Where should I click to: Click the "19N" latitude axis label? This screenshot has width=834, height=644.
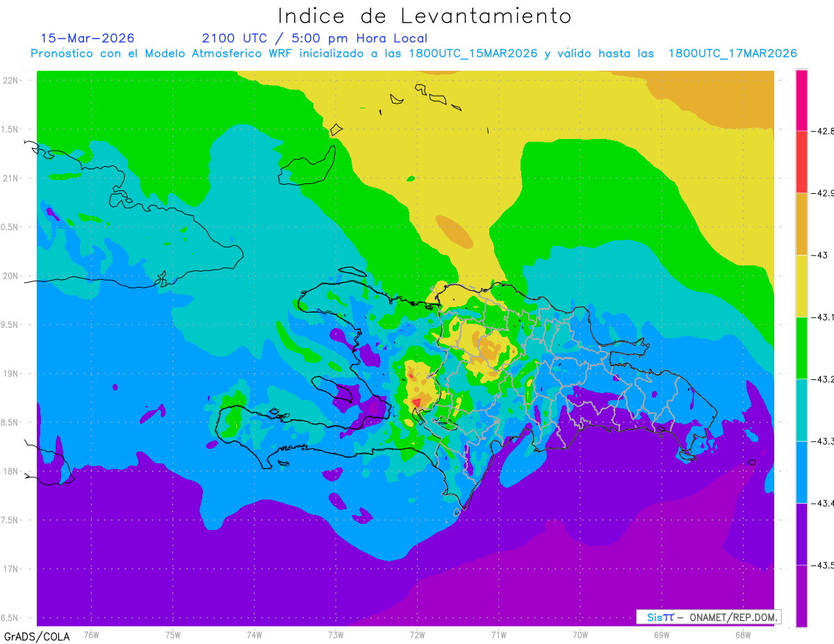pos(11,374)
